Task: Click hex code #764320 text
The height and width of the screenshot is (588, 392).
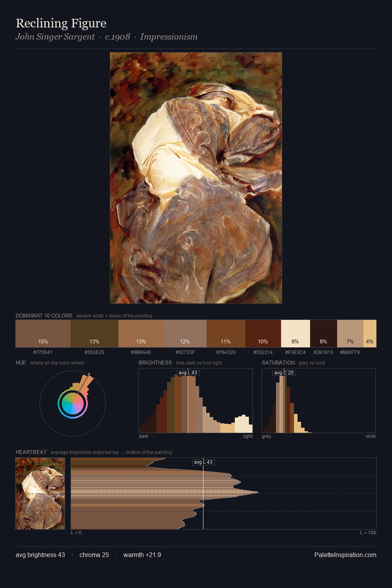Action: click(x=226, y=352)
